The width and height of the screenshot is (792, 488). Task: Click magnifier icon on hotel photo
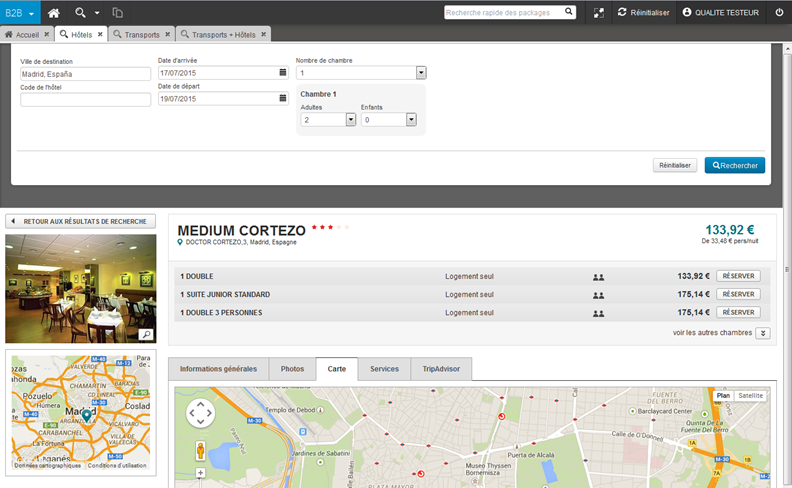(146, 335)
